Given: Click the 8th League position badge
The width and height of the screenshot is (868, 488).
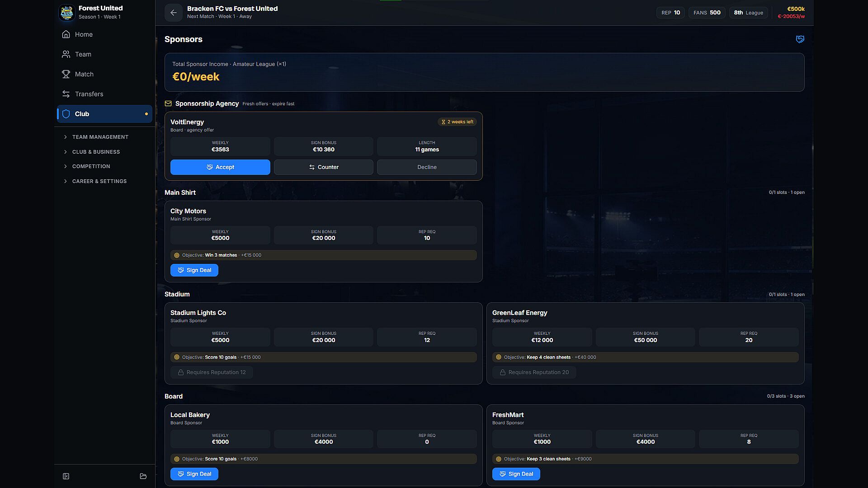Looking at the screenshot, I should [748, 13].
